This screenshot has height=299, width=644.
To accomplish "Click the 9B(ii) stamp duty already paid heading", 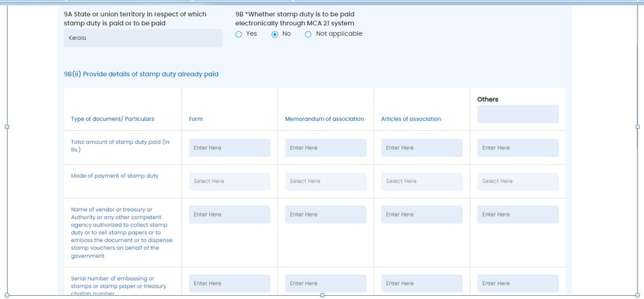I will [141, 74].
